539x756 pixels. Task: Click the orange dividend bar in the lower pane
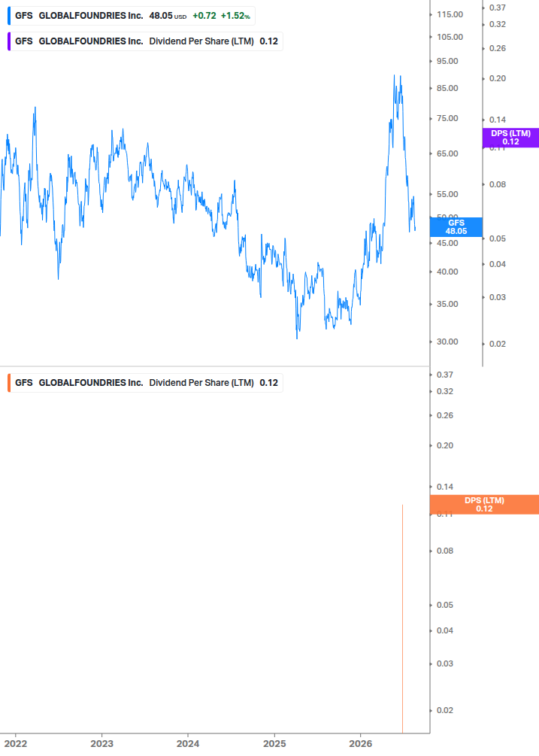402,618
